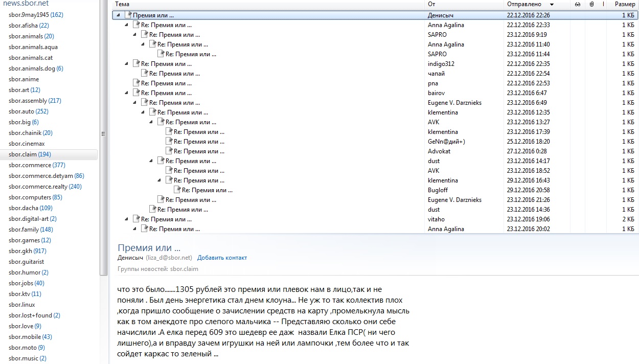Collapse Eugene V. Darznieks' 6:49 reply branch
The image size is (639, 364).
click(135, 103)
